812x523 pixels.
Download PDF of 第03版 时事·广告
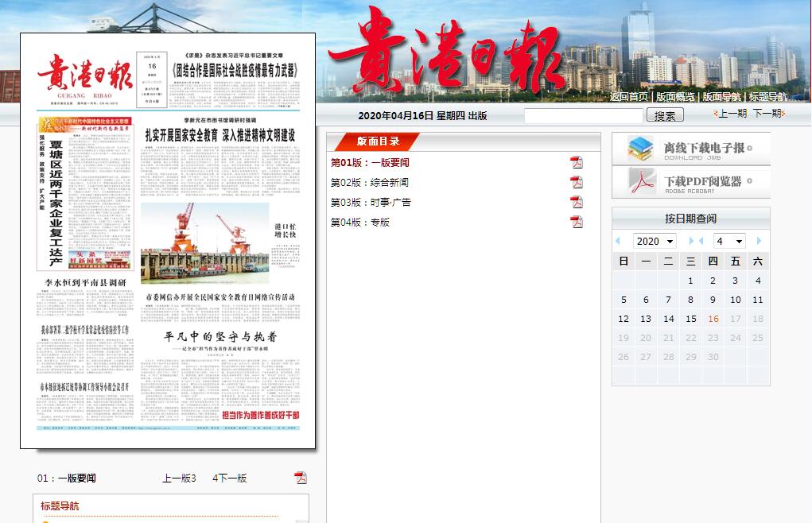[577, 202]
